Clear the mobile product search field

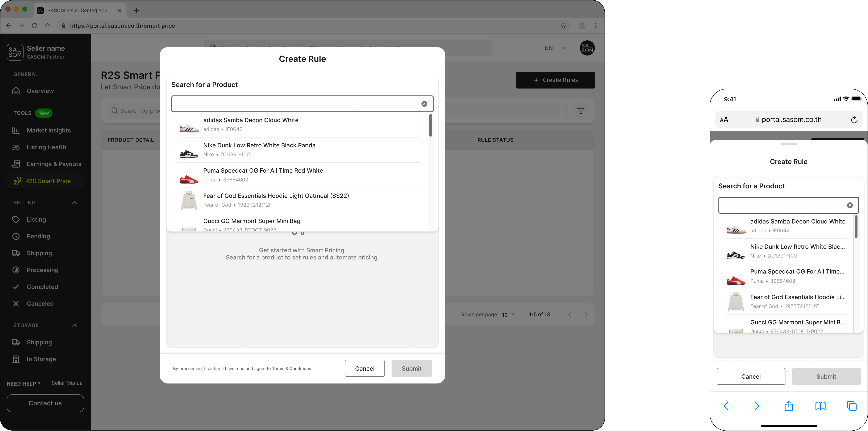click(850, 205)
